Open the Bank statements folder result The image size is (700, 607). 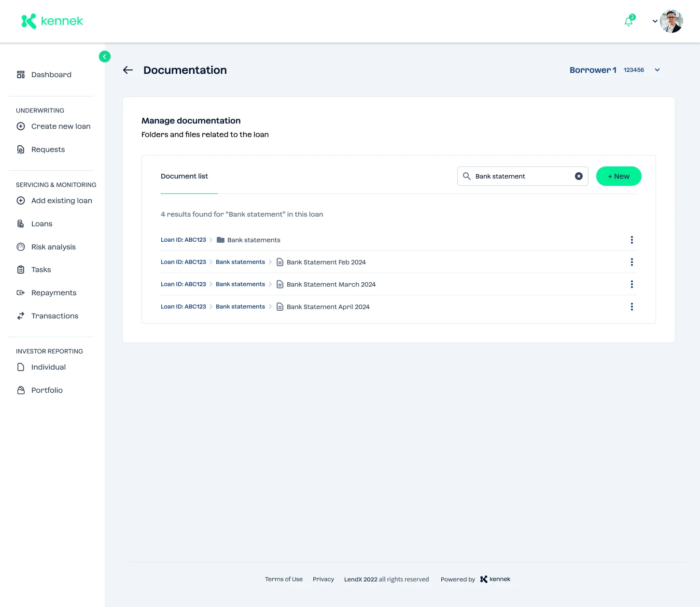point(249,240)
